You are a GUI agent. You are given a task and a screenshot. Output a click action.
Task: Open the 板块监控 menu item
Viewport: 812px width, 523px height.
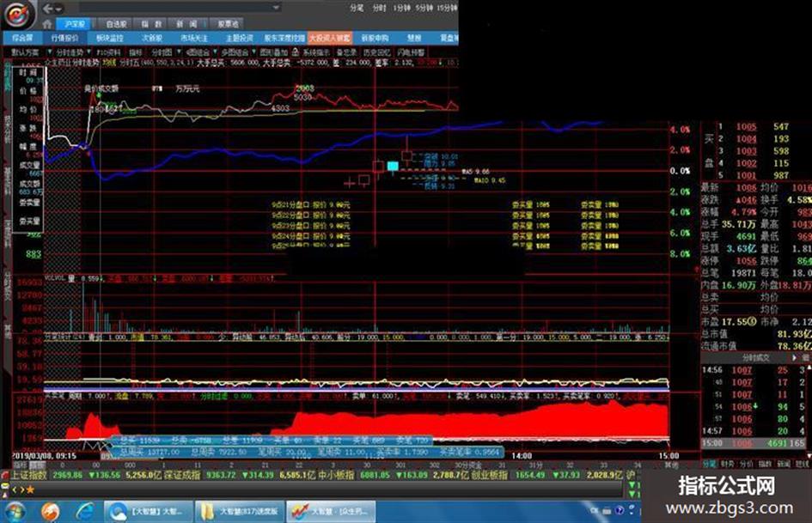pyautogui.click(x=110, y=38)
